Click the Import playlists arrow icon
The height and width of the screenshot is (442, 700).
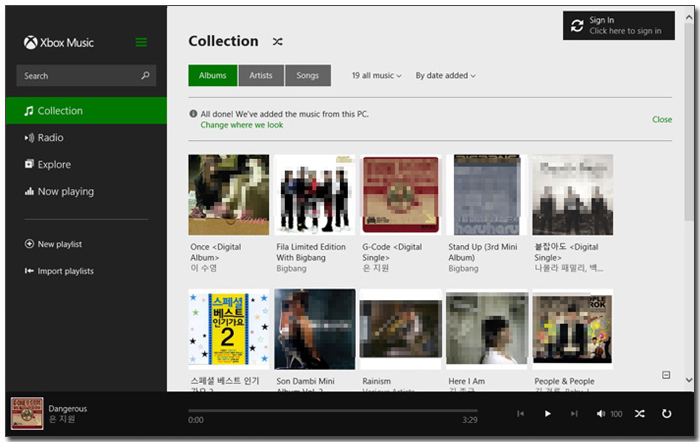29,271
